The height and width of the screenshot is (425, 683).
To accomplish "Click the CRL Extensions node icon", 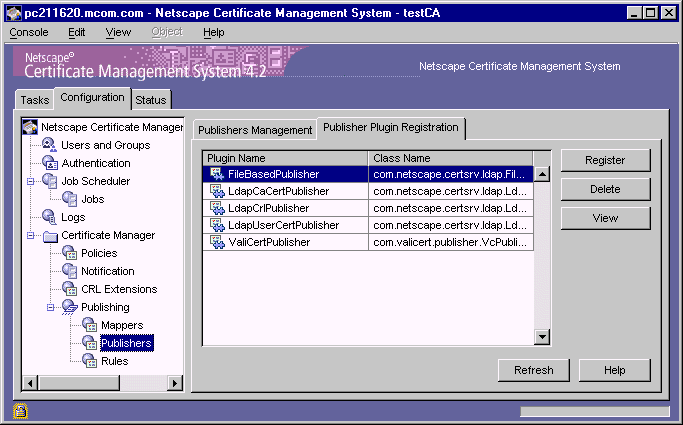I will coord(70,289).
